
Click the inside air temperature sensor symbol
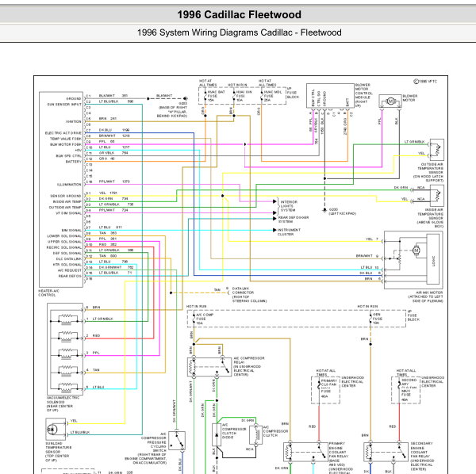coord(437,196)
